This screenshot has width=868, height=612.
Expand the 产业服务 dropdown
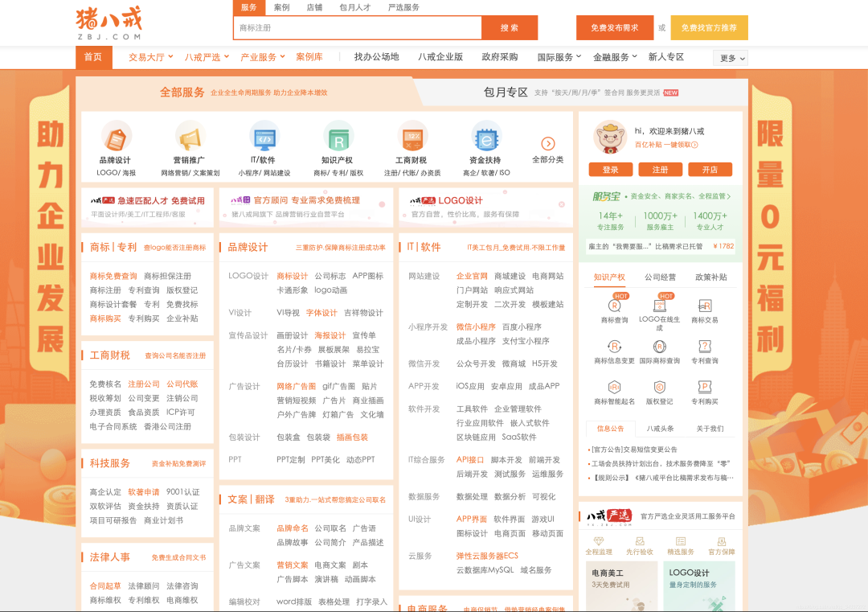click(x=262, y=57)
